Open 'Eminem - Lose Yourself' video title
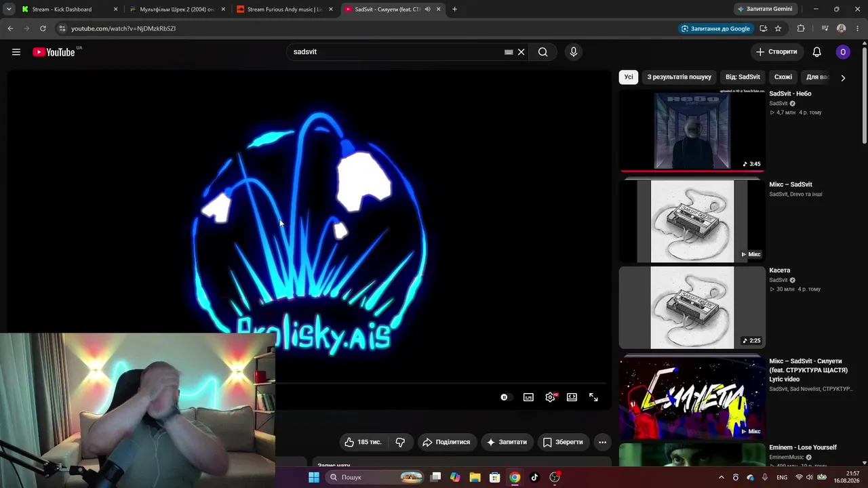 click(x=803, y=447)
